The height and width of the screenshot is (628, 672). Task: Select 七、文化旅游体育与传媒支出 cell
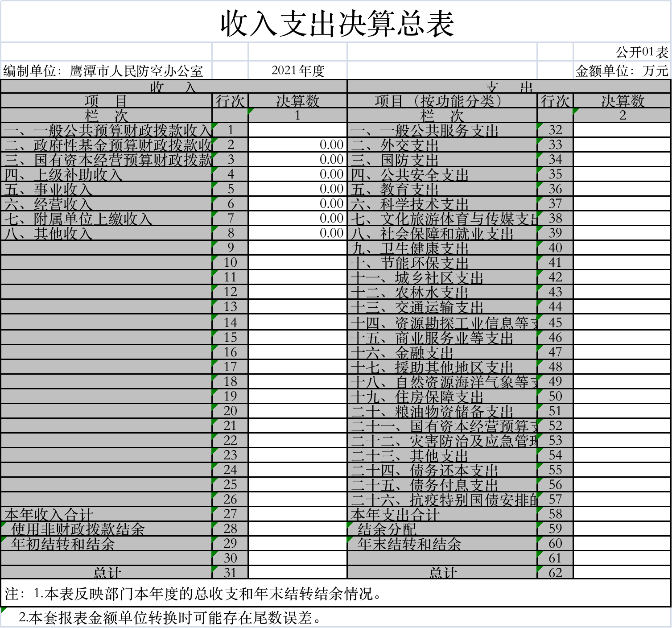442,219
